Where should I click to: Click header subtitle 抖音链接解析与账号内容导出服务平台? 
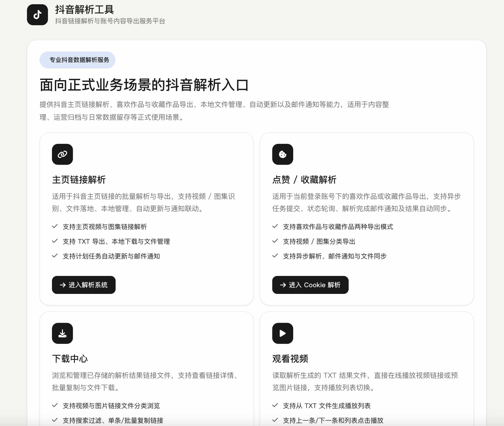110,21
